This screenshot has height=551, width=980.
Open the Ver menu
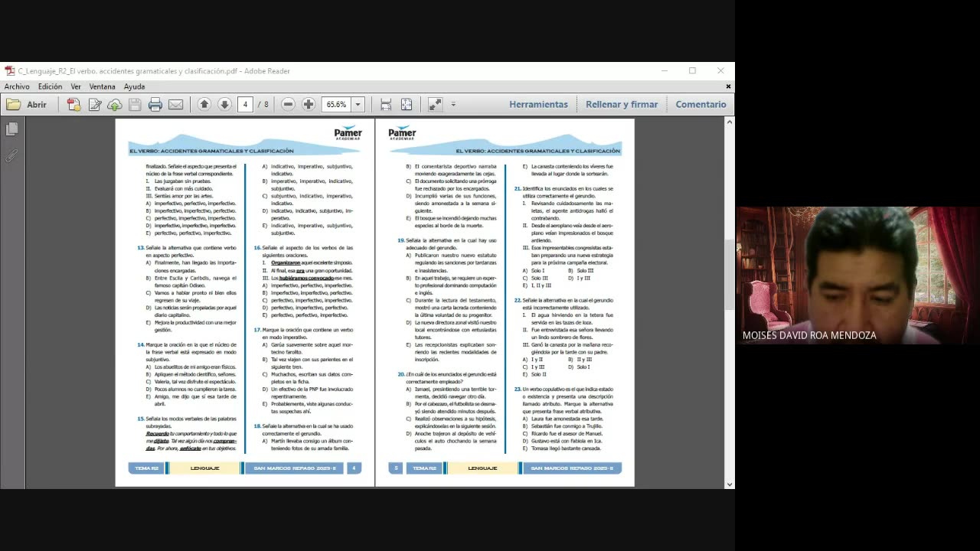point(76,86)
